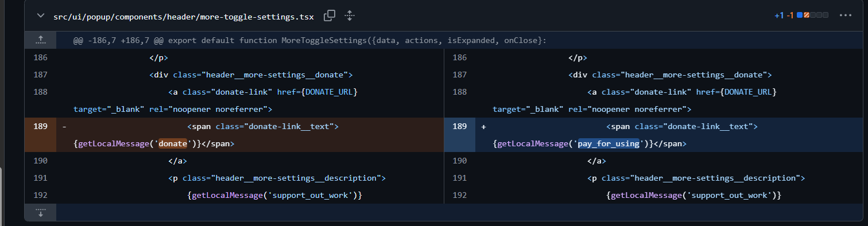Copy the file path to clipboard
The height and width of the screenshot is (226, 868).
point(330,16)
